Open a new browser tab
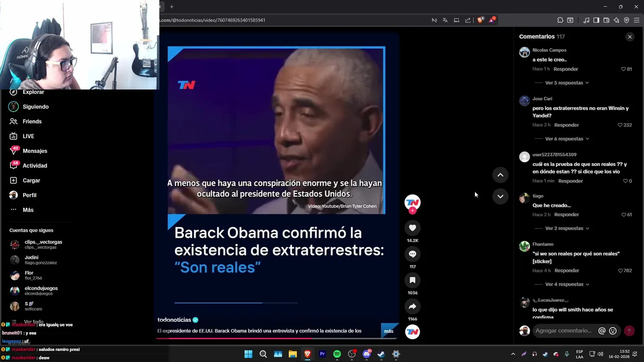 tap(172, 7)
